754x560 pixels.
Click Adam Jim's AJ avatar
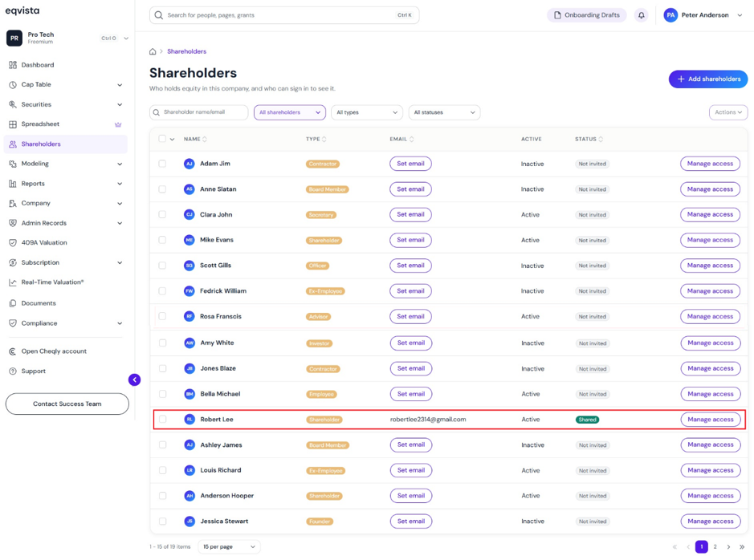pyautogui.click(x=189, y=164)
